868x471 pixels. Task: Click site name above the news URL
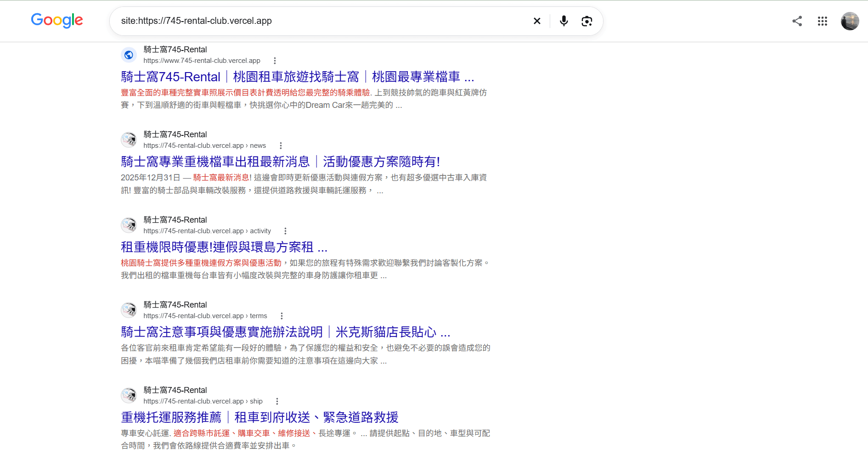pos(175,135)
